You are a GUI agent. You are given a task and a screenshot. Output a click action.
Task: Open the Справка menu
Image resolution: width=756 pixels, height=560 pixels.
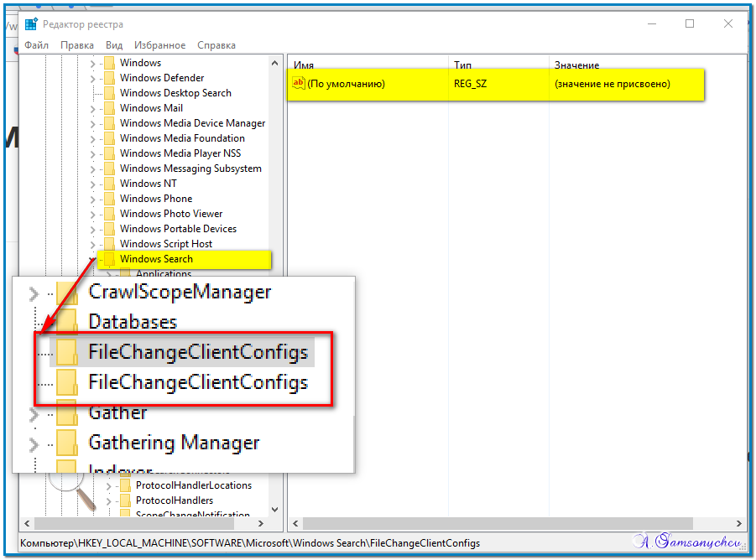point(216,45)
